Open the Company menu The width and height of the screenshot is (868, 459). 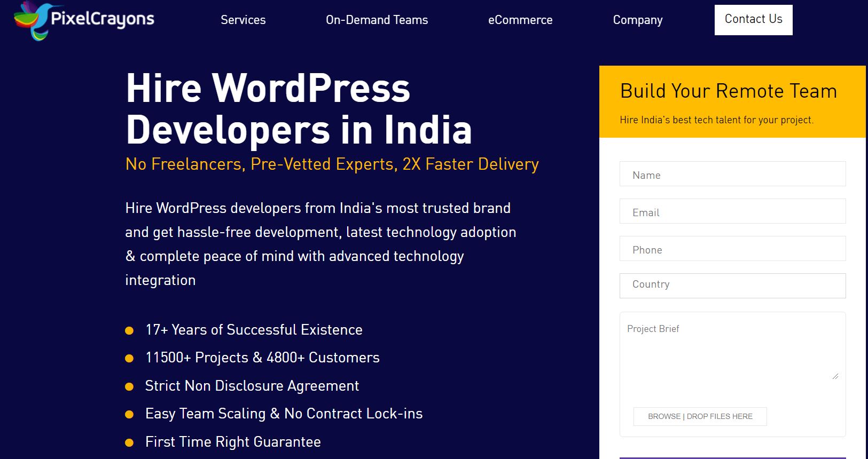pos(638,20)
